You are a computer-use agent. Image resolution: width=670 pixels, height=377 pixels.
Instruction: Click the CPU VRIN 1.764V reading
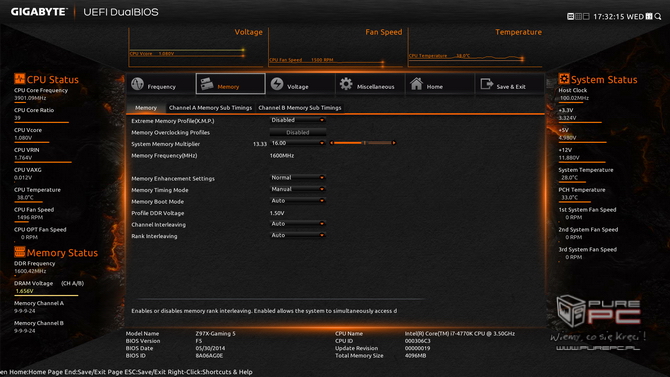[23, 158]
